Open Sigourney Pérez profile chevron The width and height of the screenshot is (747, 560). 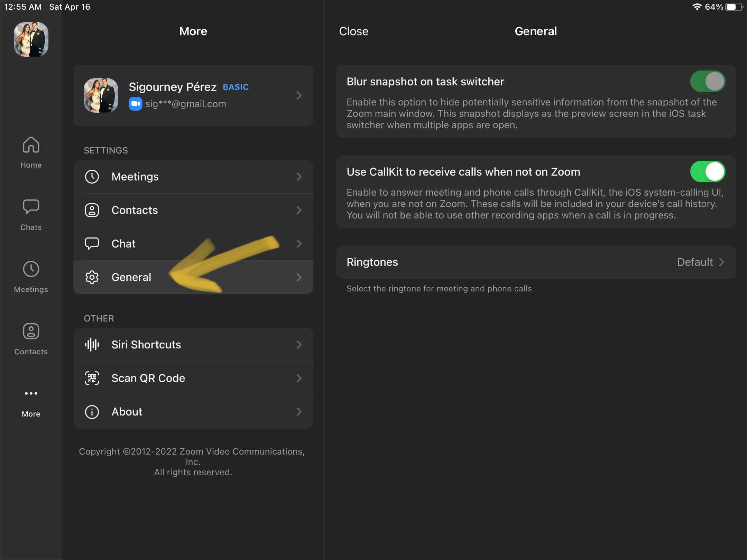coord(299,95)
